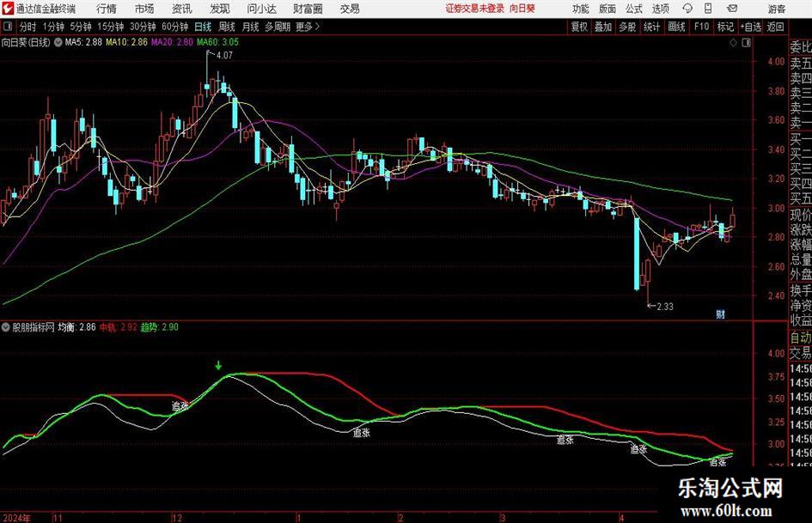
Task: Click the 通达信 red logo icon
Action: coord(8,9)
